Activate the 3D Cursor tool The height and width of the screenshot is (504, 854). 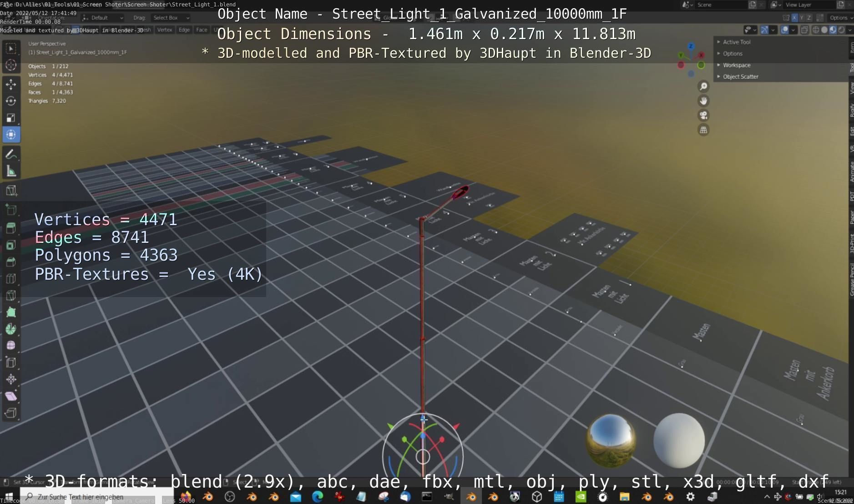pyautogui.click(x=11, y=66)
